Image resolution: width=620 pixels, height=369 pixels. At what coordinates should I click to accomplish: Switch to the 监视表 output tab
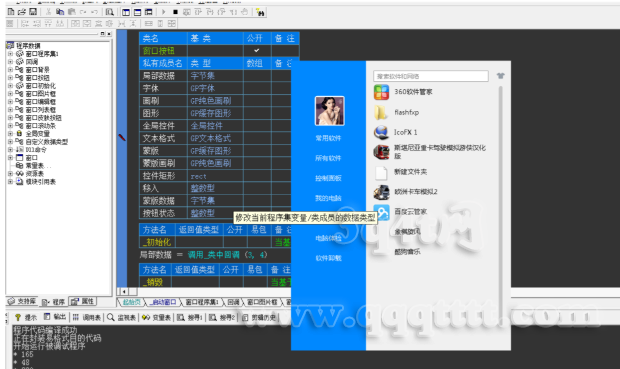[x=122, y=317]
